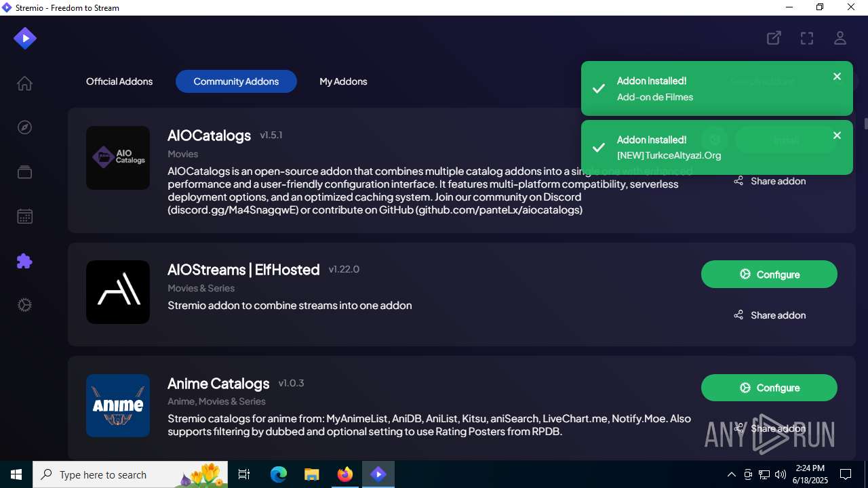
Task: Click AIOCatalogs addon logo
Action: pos(118,158)
